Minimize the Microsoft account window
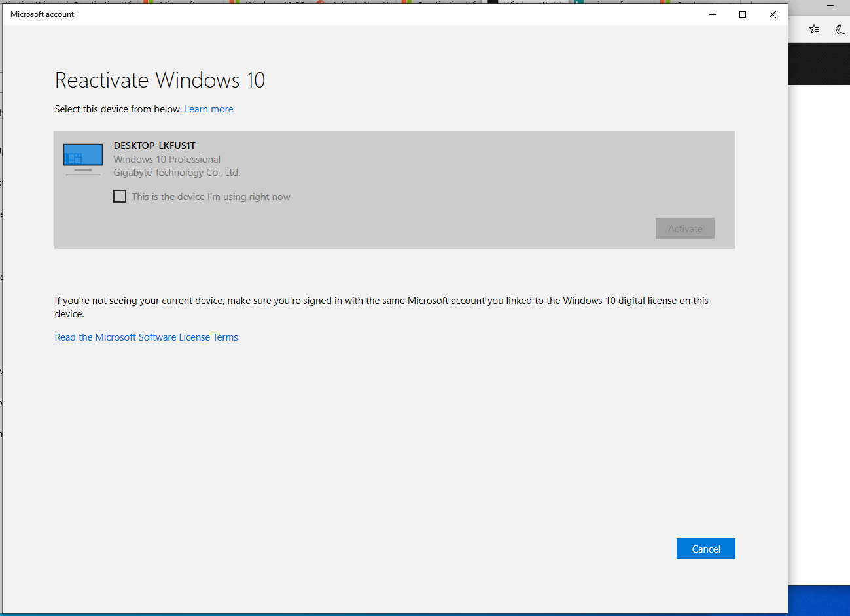The height and width of the screenshot is (616, 850). [x=713, y=14]
